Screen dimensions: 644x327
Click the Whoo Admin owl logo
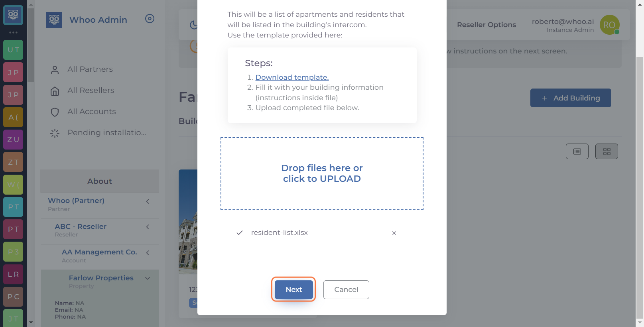tap(54, 20)
